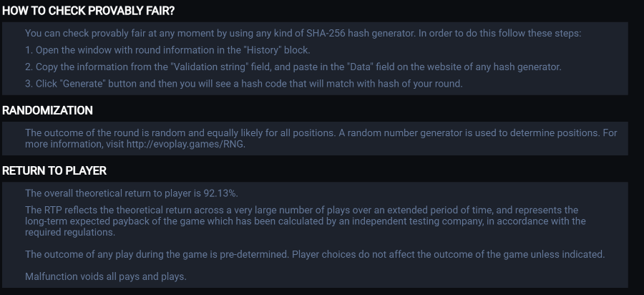Screen dimensions: 644x295
Task: Click the sentence about pre-determined play outcomes
Action: (315, 254)
